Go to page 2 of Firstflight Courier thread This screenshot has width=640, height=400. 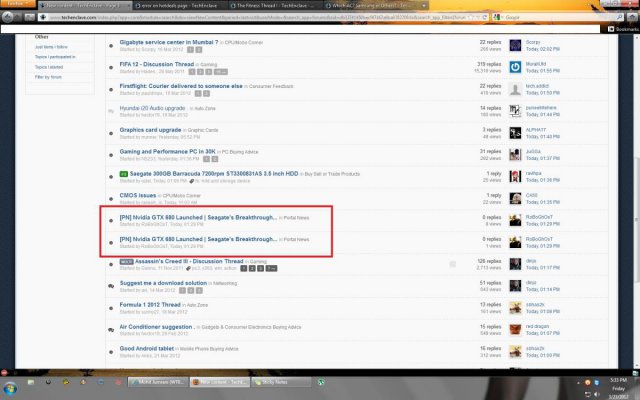pyautogui.click(x=207, y=93)
